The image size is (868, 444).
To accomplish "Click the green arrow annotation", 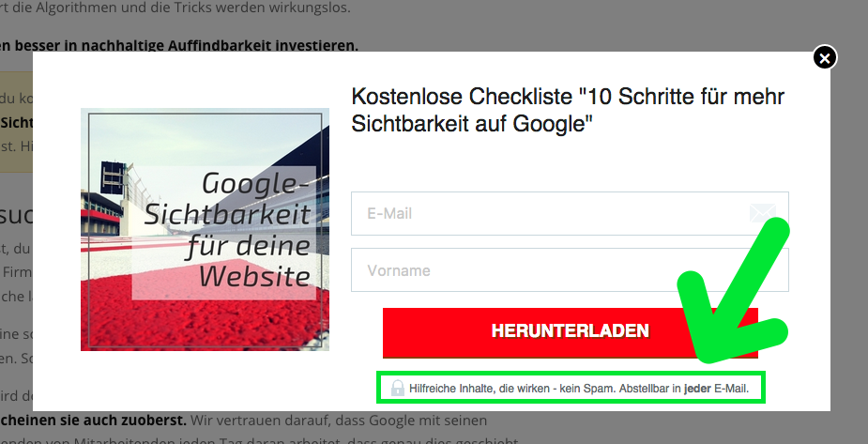I will (737, 300).
